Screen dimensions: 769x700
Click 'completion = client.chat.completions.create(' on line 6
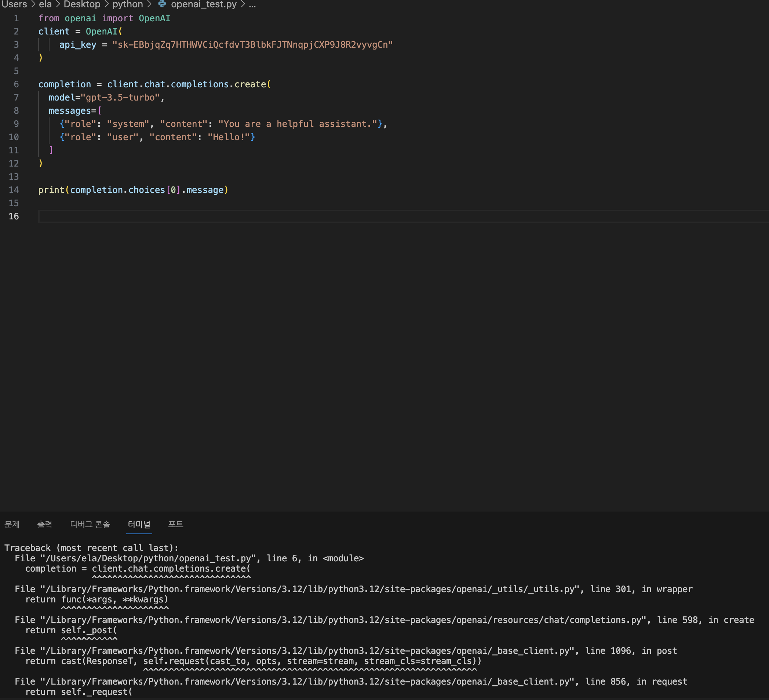[x=154, y=84]
